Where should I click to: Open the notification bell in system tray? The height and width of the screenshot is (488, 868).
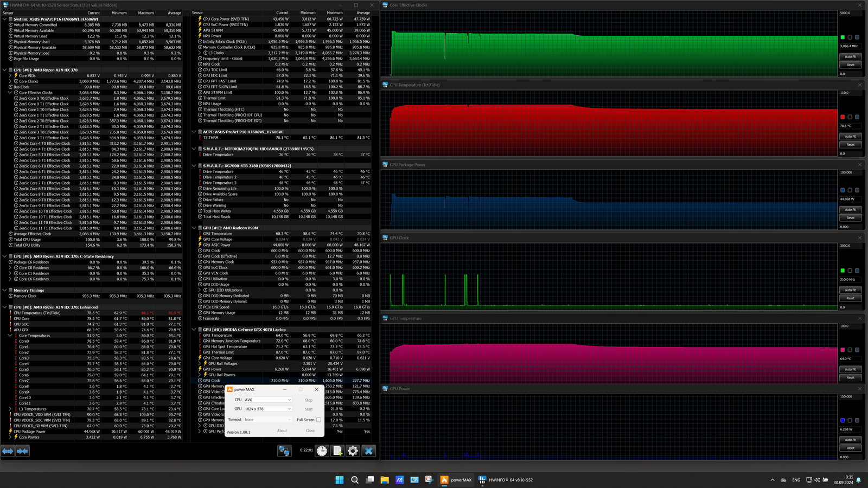[859, 480]
